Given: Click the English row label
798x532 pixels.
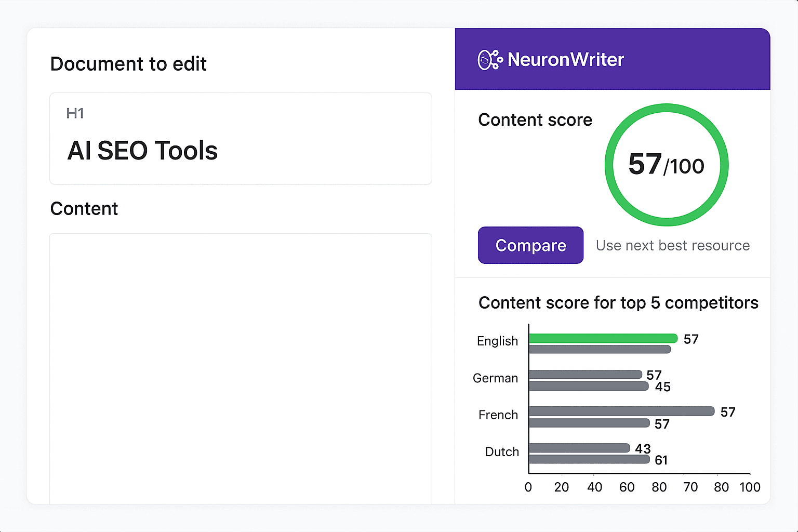Looking at the screenshot, I should pyautogui.click(x=498, y=341).
